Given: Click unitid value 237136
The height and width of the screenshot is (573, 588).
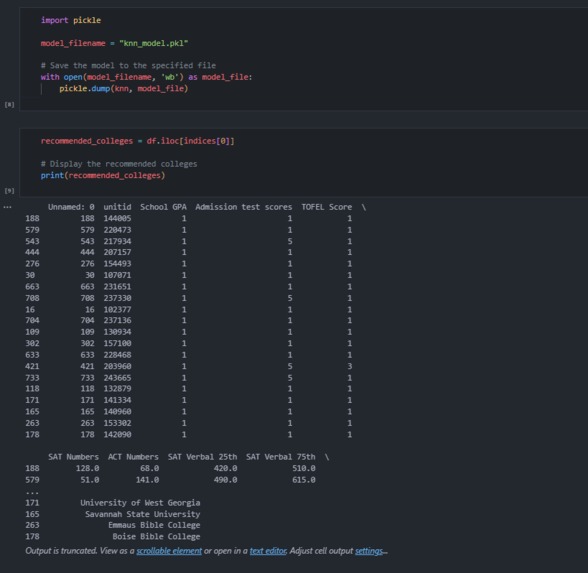Looking at the screenshot, I should coord(117,320).
